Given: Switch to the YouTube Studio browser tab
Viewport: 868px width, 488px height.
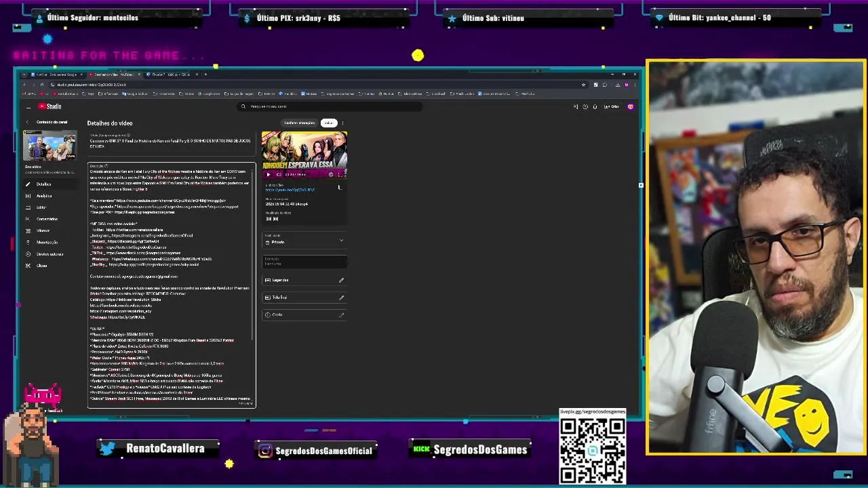Looking at the screenshot, I should pyautogui.click(x=114, y=75).
